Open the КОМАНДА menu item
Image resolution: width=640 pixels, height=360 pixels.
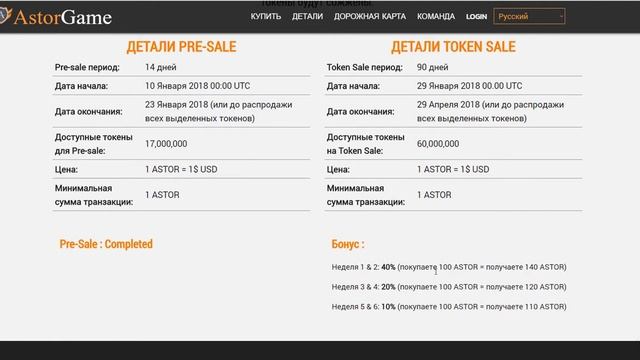[436, 16]
